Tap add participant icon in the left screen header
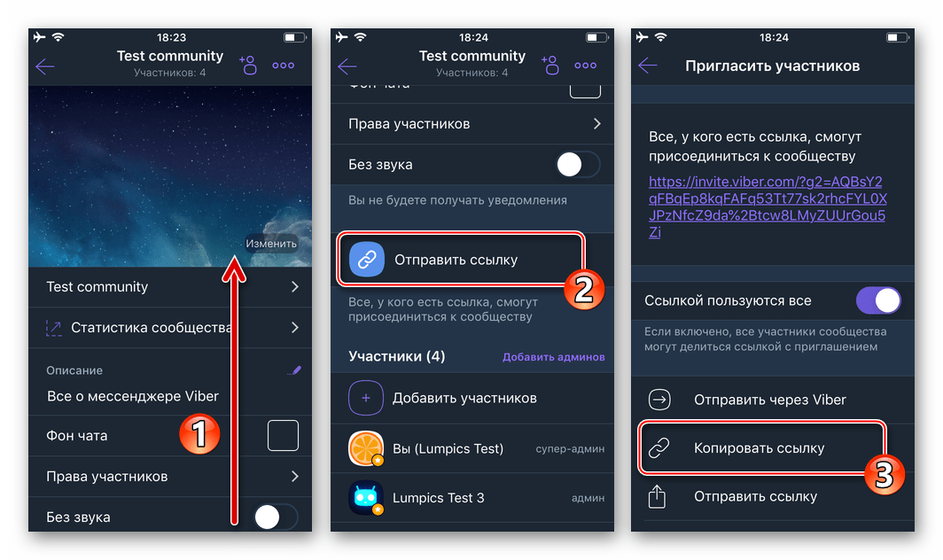Screen dimensions: 943x560 click(248, 65)
